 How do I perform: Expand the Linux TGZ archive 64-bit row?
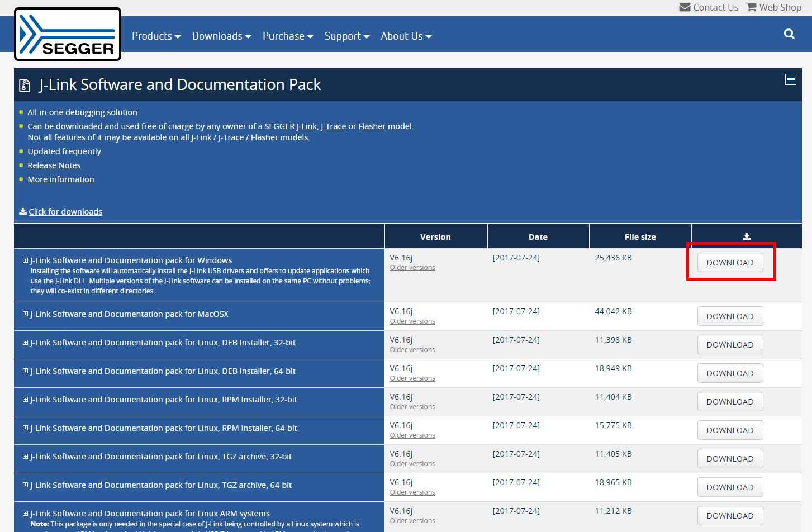click(x=25, y=485)
